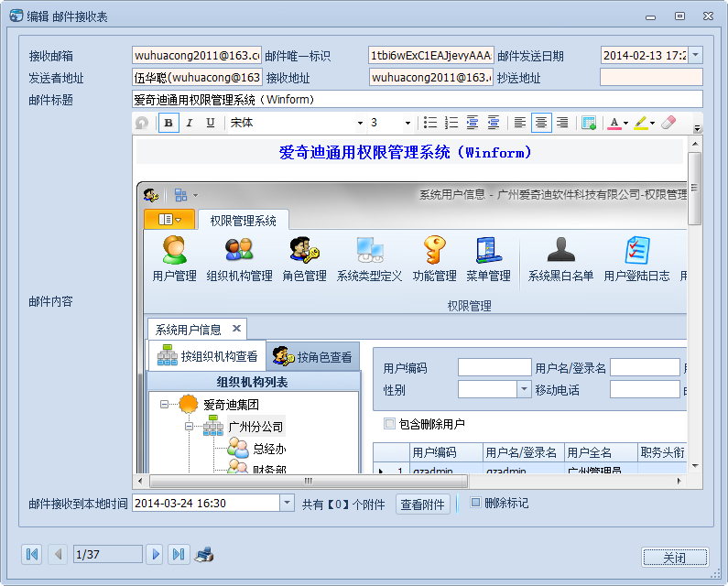This screenshot has height=586, width=728.
Task: Collapse the 爱奇迪集团 tree node
Action: coord(164,405)
